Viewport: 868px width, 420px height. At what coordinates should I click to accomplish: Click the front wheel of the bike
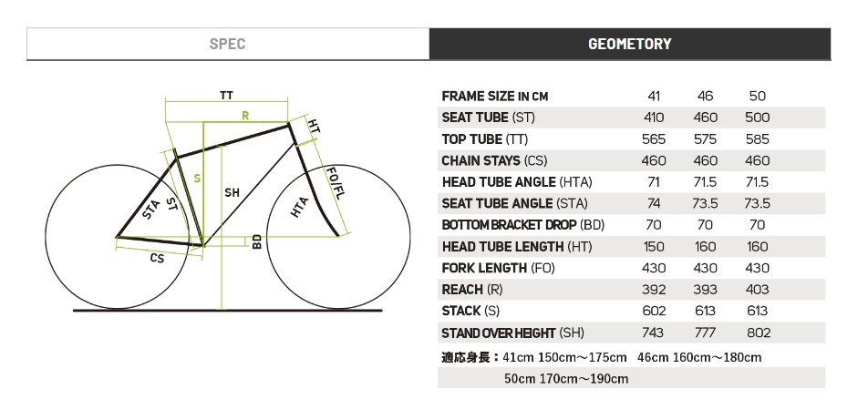tap(339, 237)
